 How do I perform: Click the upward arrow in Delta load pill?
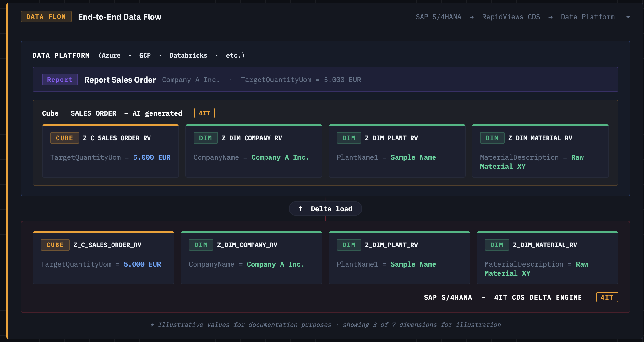click(301, 208)
